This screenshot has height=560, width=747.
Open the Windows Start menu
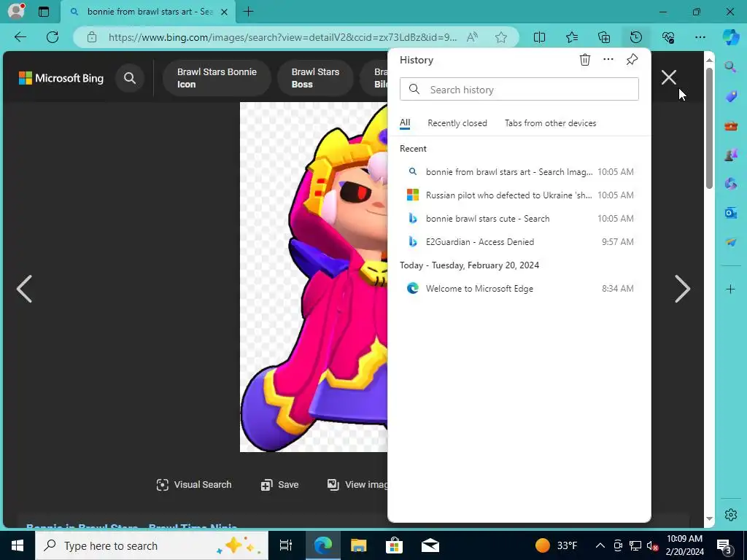(x=18, y=545)
